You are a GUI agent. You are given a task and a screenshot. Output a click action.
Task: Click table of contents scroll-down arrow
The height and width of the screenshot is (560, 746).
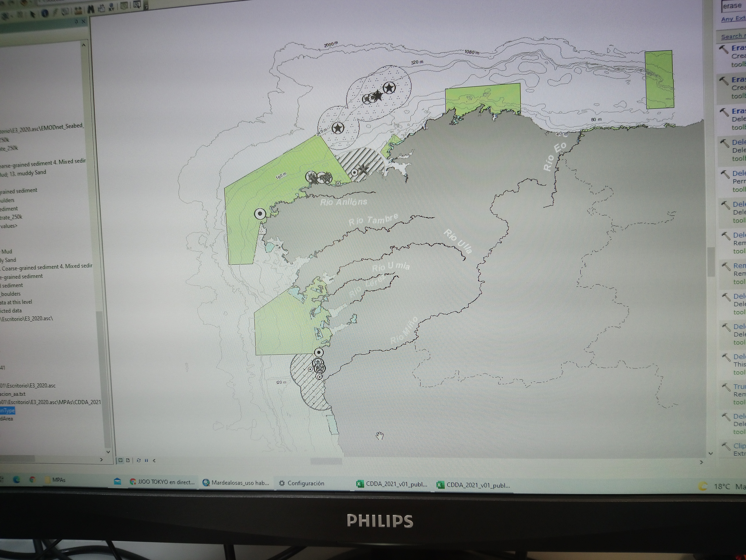click(108, 452)
